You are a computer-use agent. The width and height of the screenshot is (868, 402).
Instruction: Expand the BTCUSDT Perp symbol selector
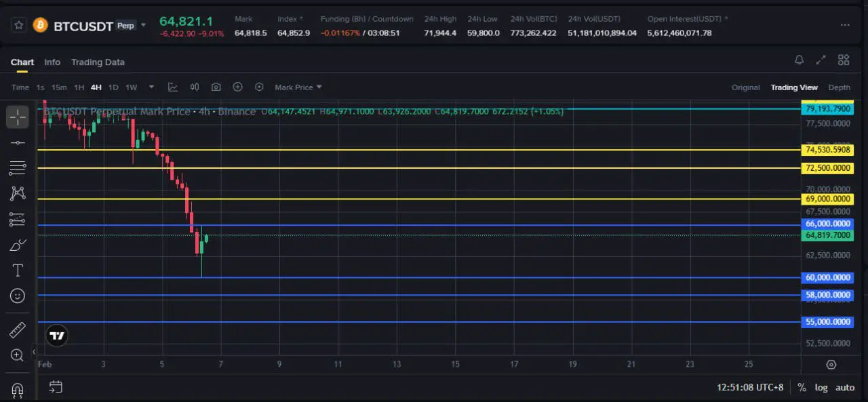click(142, 26)
